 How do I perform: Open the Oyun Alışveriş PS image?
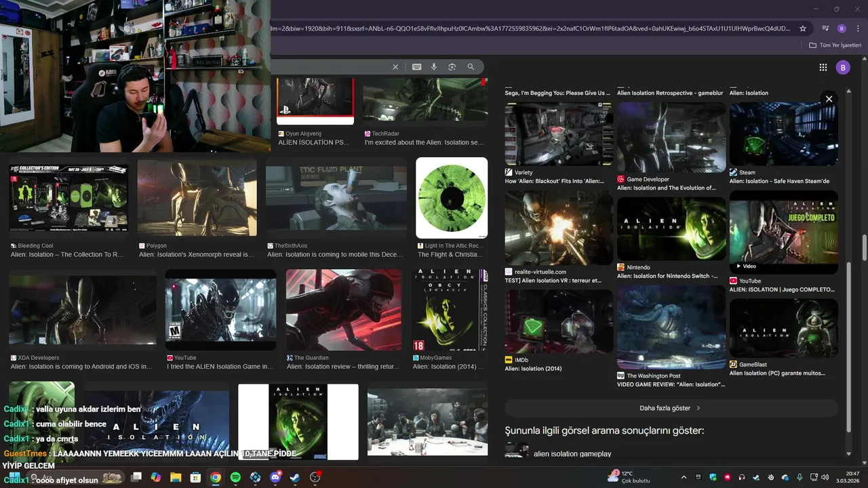(315, 101)
